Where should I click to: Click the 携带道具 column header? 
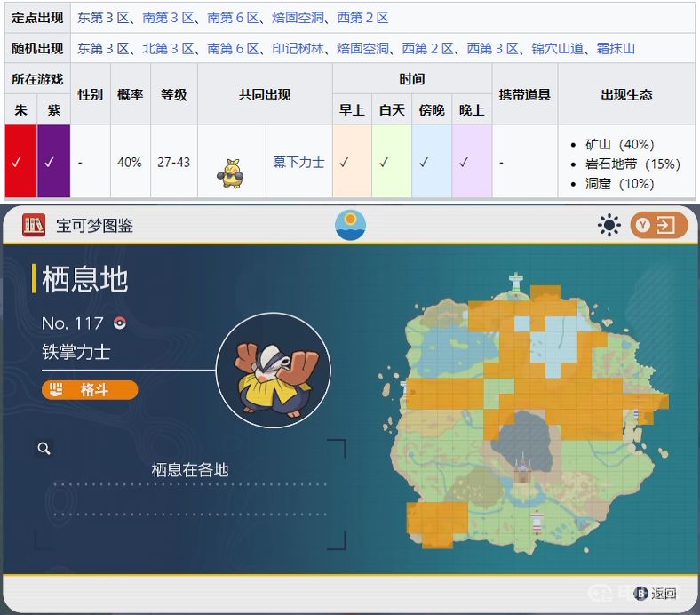[x=524, y=94]
